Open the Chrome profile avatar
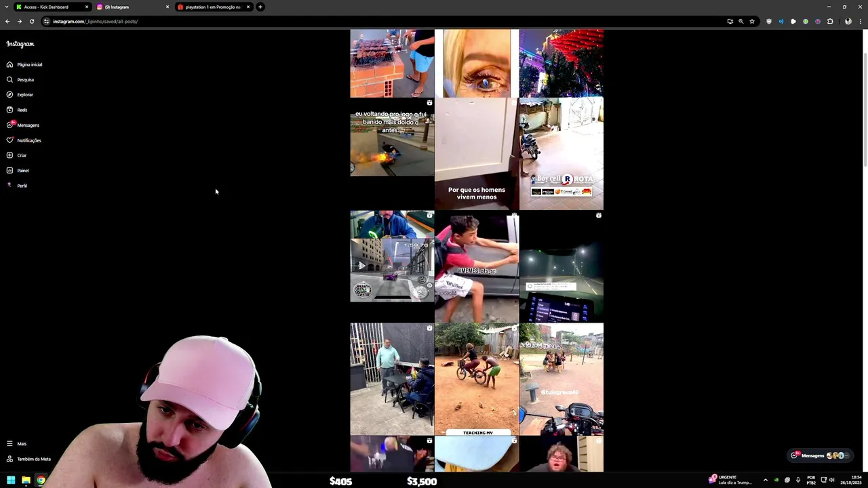 848,21
